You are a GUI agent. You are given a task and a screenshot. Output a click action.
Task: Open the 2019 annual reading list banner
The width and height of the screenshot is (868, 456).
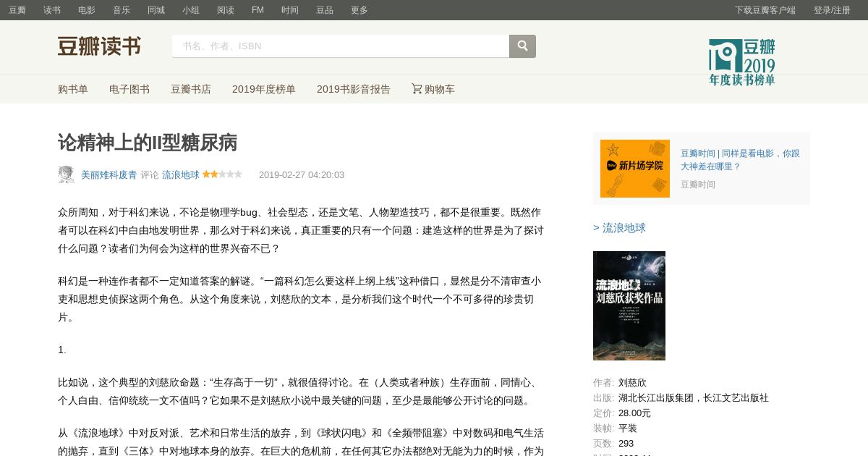pos(742,62)
